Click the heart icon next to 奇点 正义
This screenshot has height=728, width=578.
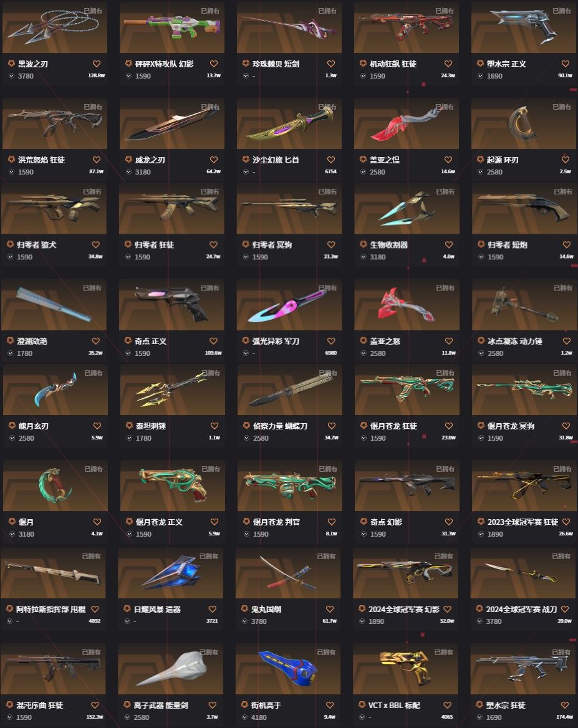[214, 341]
